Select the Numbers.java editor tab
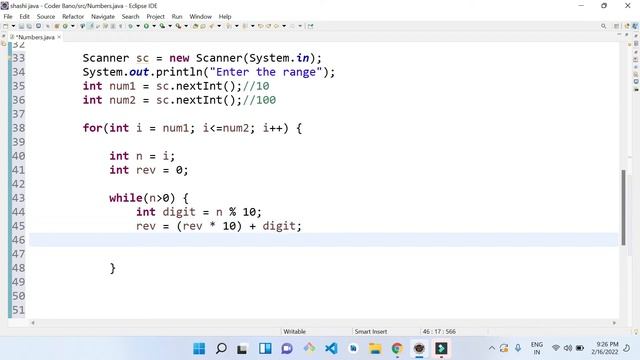Image resolution: width=640 pixels, height=360 pixels. pos(35,37)
